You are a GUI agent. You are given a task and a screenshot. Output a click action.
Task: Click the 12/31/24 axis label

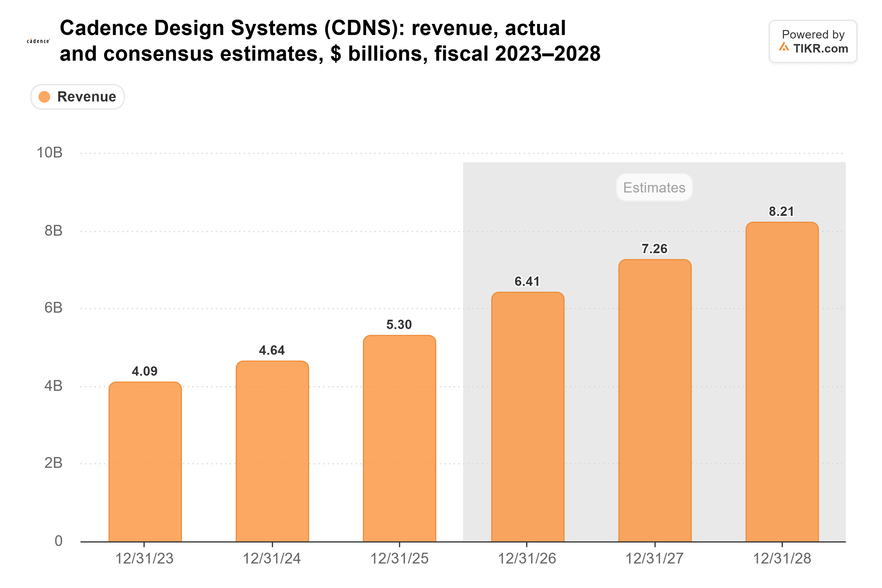point(272,558)
